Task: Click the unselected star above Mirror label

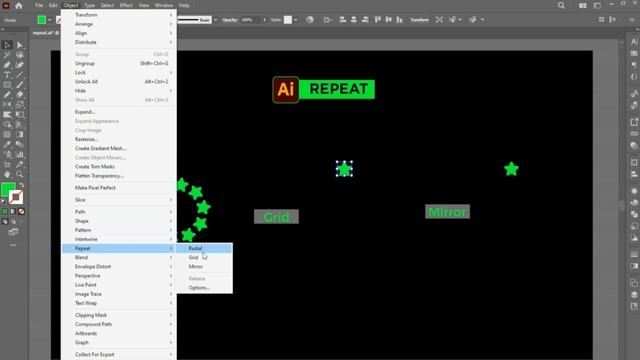Action: coord(511,169)
